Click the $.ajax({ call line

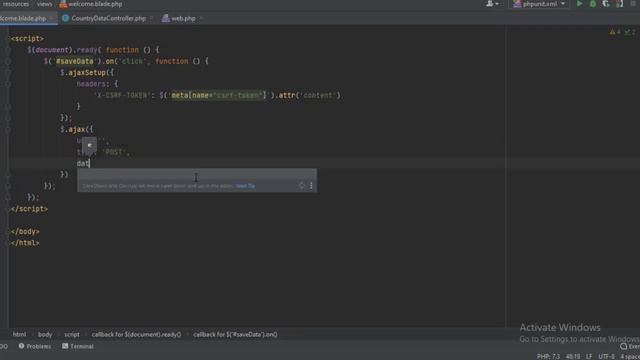point(77,129)
